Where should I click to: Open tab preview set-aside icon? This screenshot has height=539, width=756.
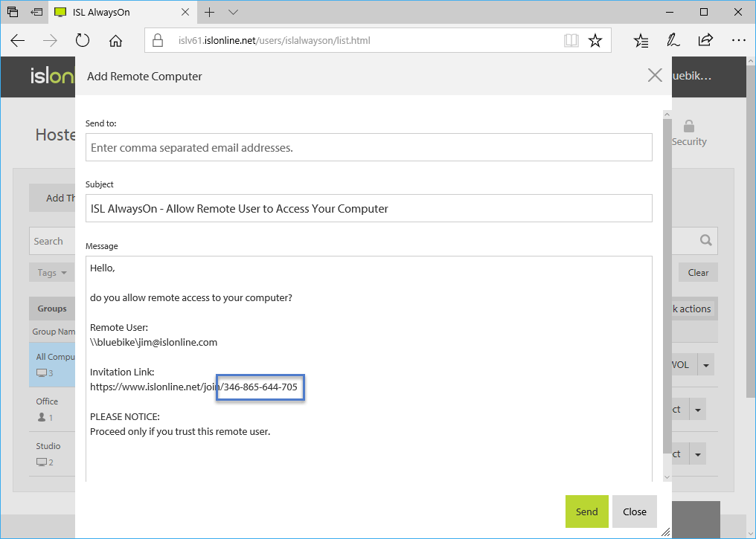point(13,12)
